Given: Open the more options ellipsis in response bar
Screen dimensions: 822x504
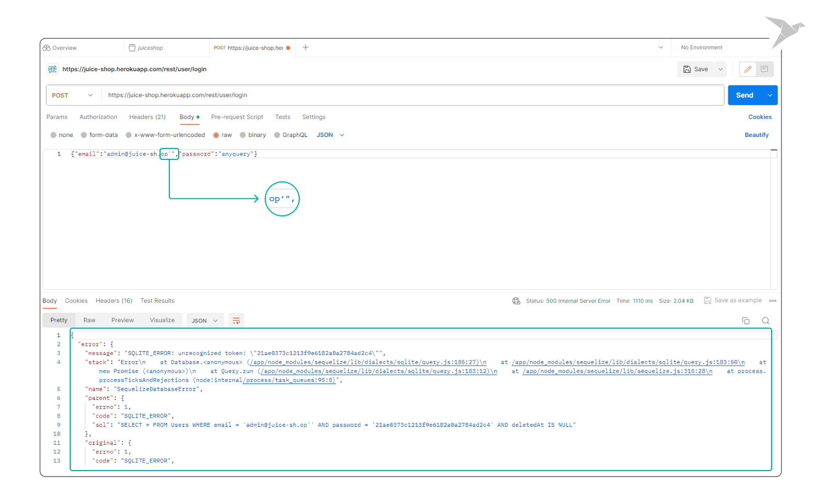Looking at the screenshot, I should [773, 300].
